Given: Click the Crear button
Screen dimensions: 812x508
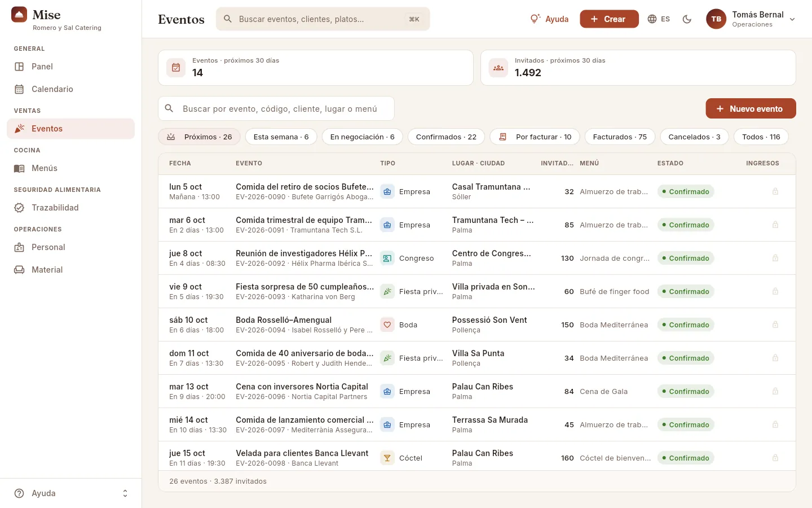Looking at the screenshot, I should point(609,19).
